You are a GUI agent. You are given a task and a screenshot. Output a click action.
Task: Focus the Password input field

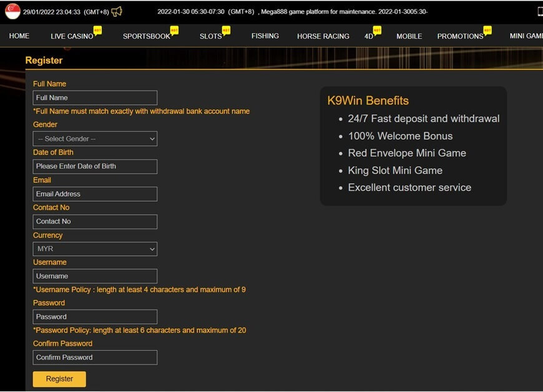tap(95, 317)
